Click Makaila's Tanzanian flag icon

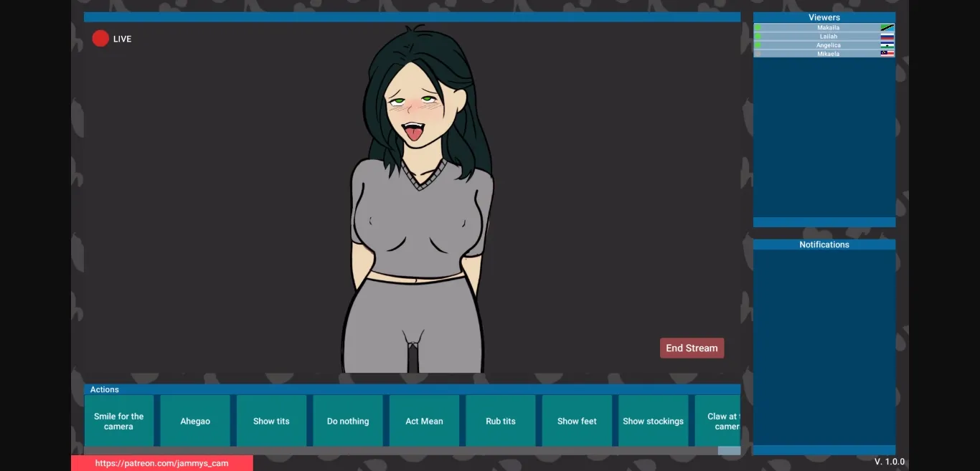coord(887,27)
